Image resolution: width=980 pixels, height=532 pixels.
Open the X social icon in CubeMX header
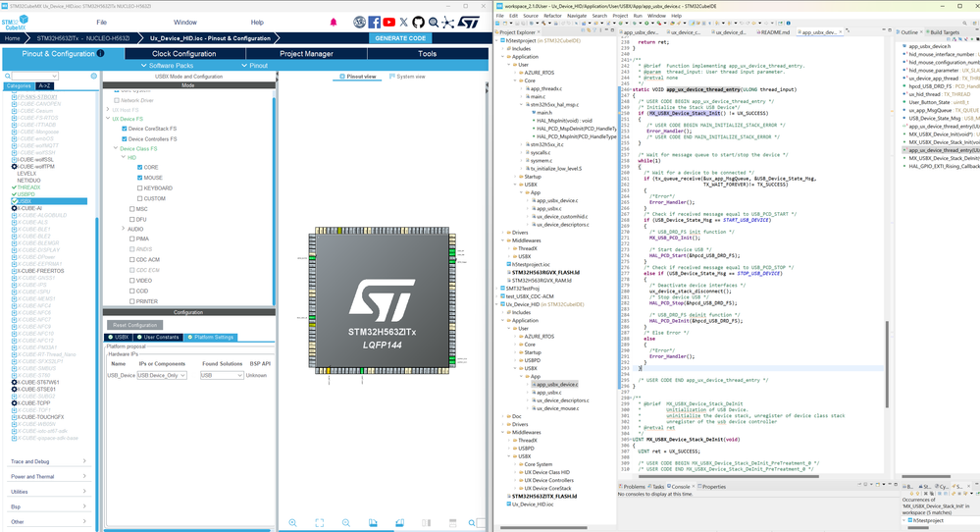[404, 22]
